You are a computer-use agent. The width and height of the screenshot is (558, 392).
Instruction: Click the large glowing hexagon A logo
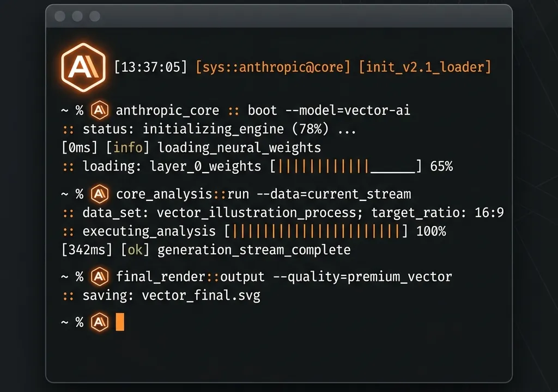tap(83, 67)
